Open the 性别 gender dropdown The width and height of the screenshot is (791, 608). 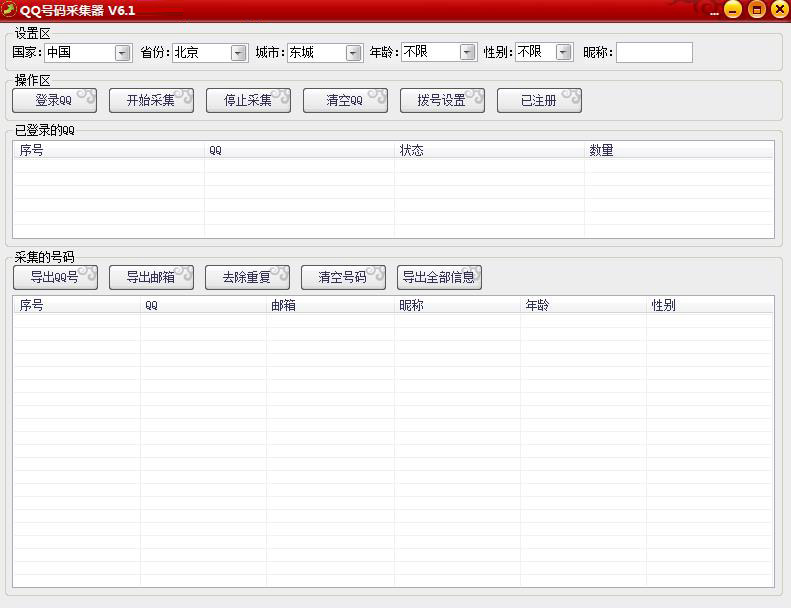563,52
